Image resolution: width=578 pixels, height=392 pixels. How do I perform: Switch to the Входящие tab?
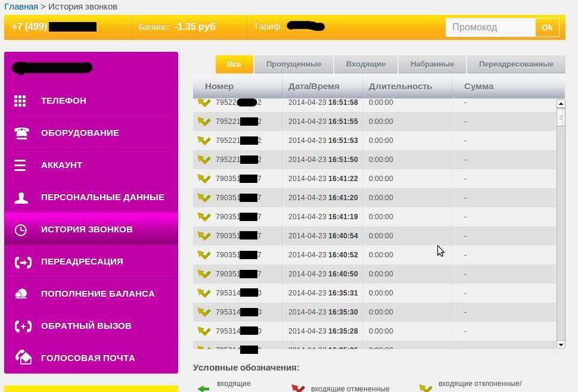(x=365, y=64)
